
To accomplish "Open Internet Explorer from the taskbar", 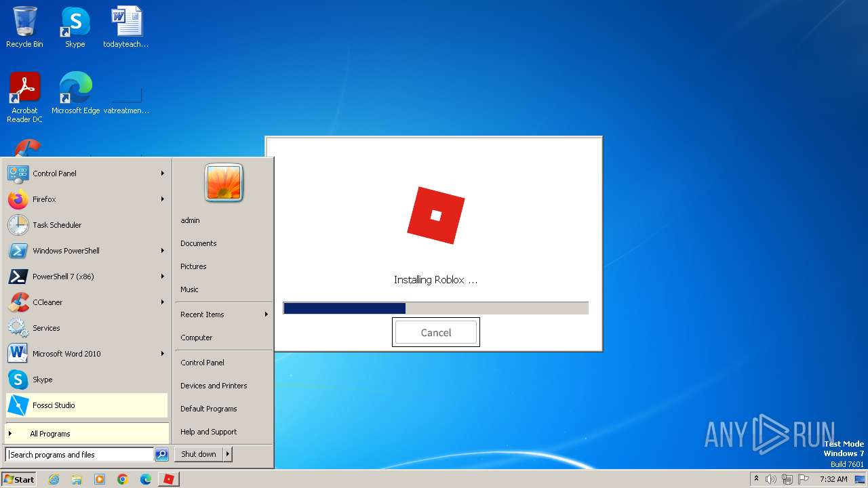I will point(54,479).
